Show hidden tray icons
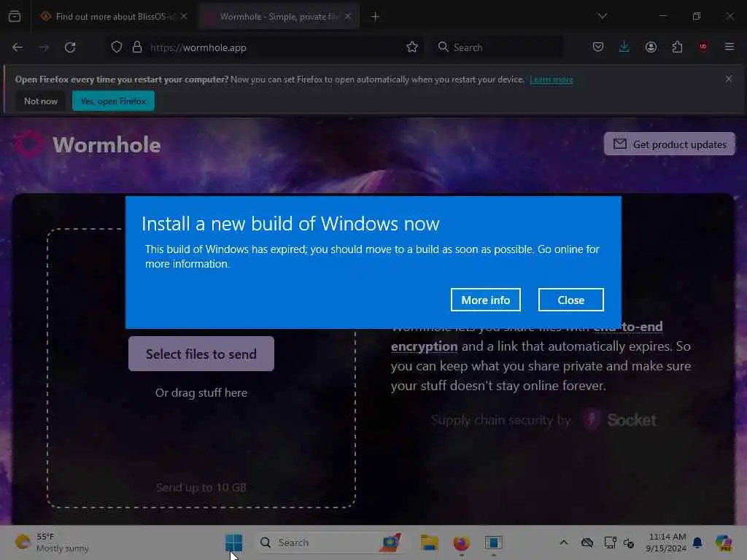The width and height of the screenshot is (747, 560). coord(564,542)
